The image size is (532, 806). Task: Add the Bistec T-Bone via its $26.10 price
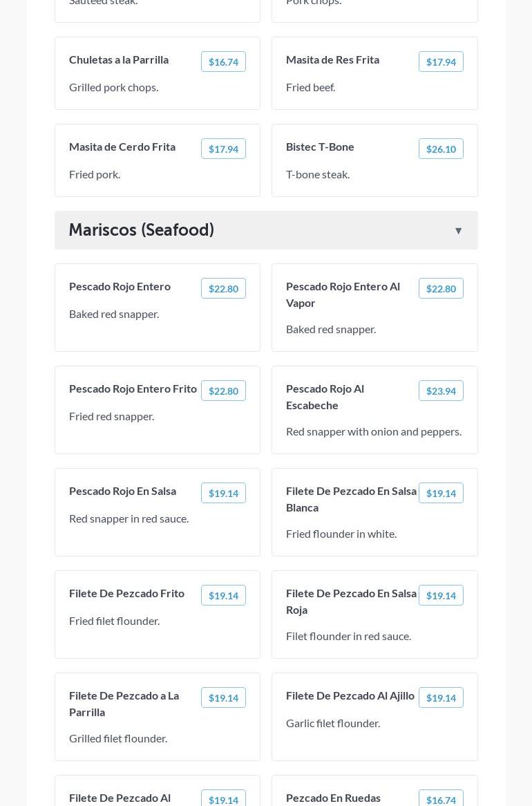[440, 149]
